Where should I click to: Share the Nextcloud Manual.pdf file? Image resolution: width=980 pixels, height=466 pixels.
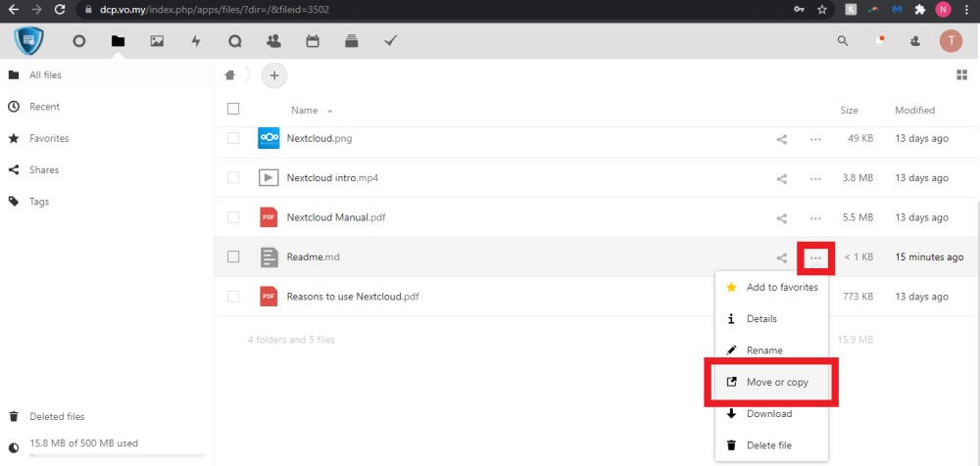tap(782, 217)
